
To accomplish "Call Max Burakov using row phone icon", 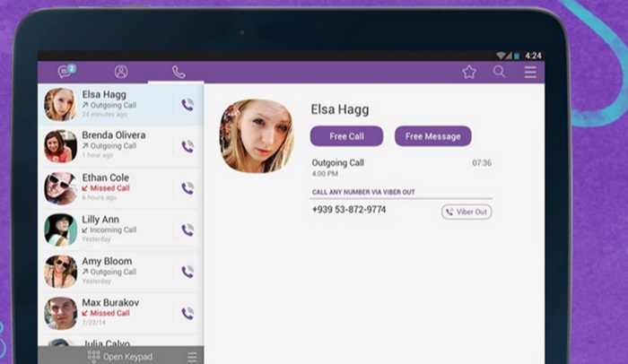I will pos(188,313).
